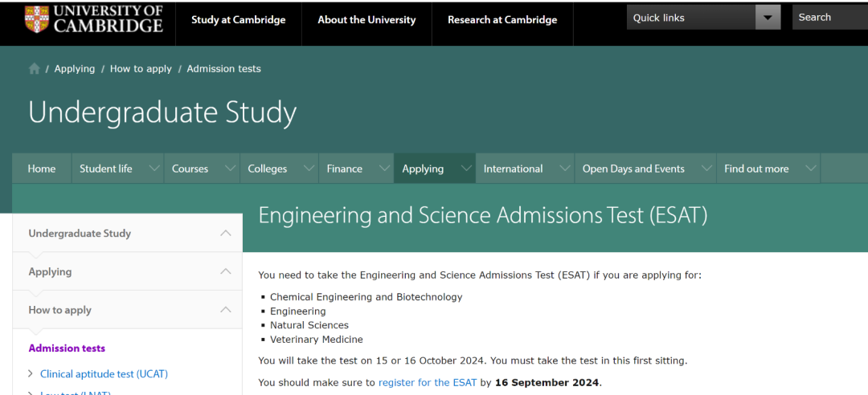Open Study at Cambridge menu
The width and height of the screenshot is (868, 395).
point(239,20)
